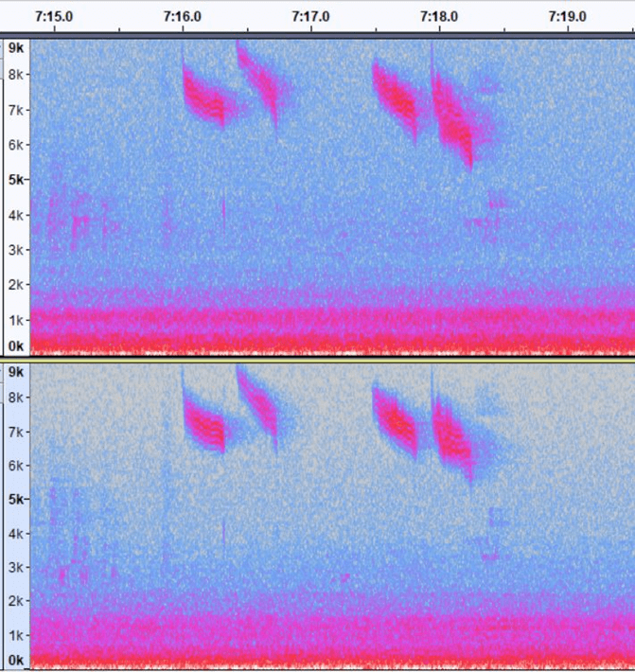The image size is (635, 672).
Task: Click the 7:15.0 mark on the timeline
Action: (x=54, y=16)
